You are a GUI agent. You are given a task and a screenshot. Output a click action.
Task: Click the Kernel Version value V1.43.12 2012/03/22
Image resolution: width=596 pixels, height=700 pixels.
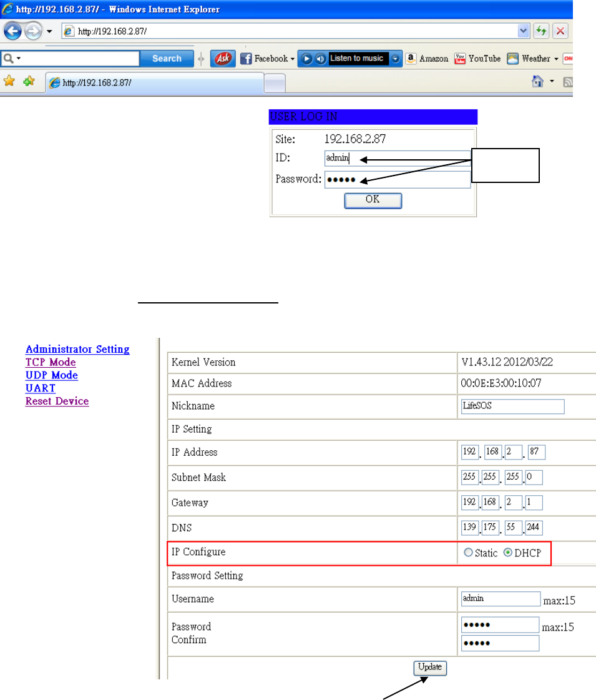pos(507,362)
